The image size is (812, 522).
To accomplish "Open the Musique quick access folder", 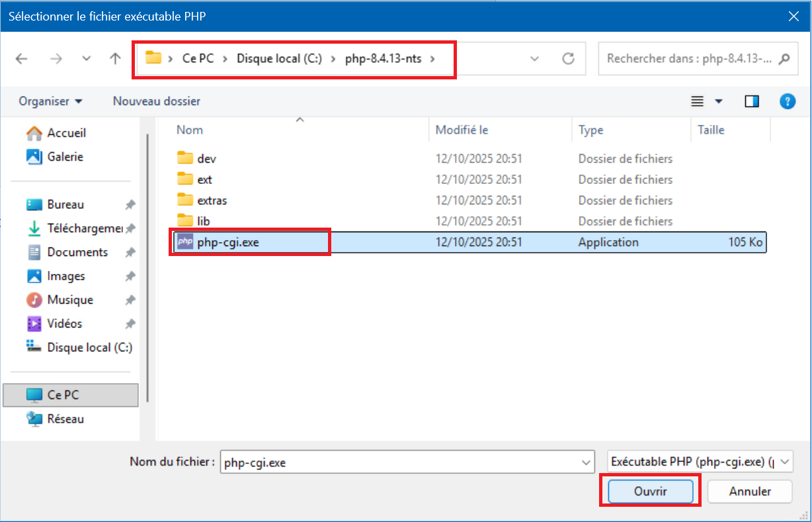I will click(70, 300).
